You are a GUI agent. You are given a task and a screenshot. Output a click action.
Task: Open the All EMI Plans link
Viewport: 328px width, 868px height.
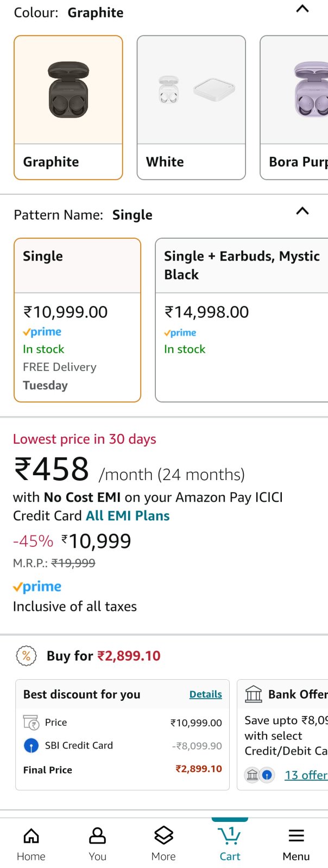[128, 516]
